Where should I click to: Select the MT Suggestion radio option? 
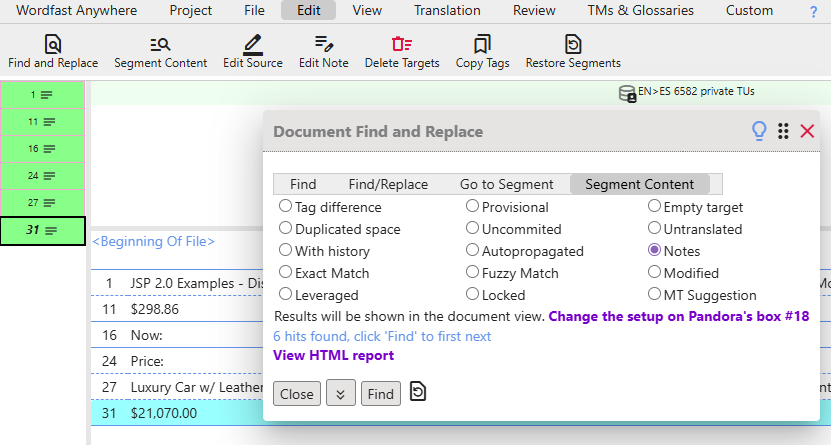[x=654, y=293]
